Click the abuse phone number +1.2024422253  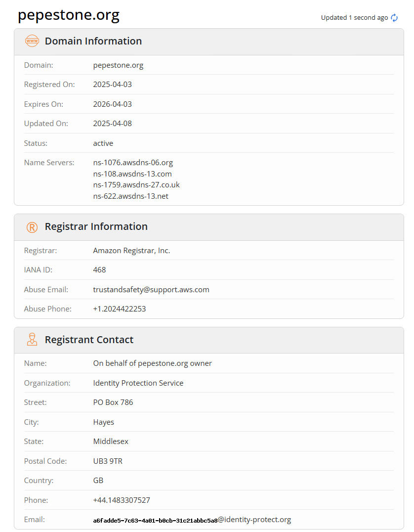(x=120, y=309)
